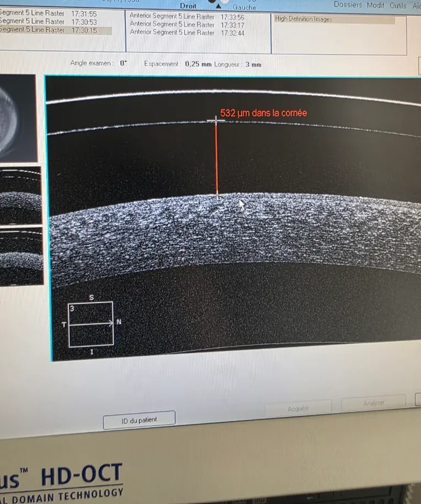Viewport: 421px width, 504px height.
Task: Click the upper cross handle of caliper
Action: pyautogui.click(x=216, y=121)
